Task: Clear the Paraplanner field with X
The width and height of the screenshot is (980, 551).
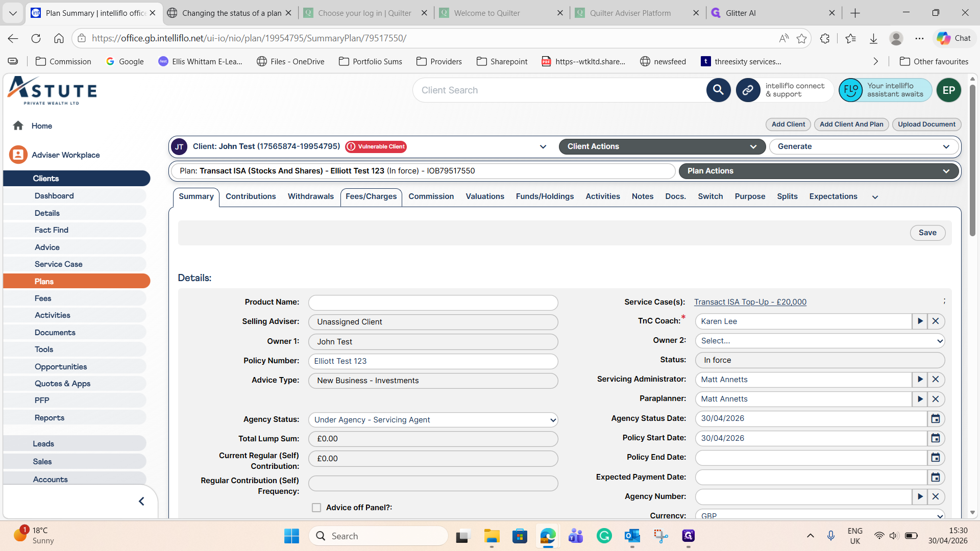Action: (x=936, y=399)
